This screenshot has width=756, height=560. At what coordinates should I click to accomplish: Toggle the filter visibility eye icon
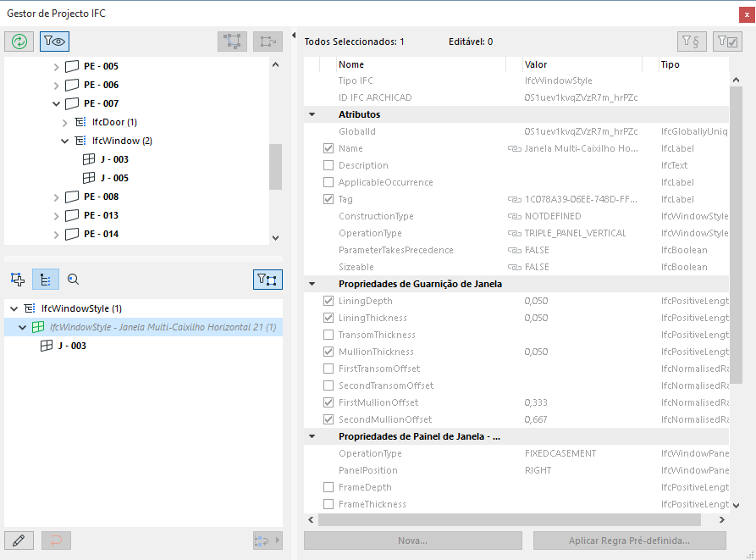tap(54, 42)
